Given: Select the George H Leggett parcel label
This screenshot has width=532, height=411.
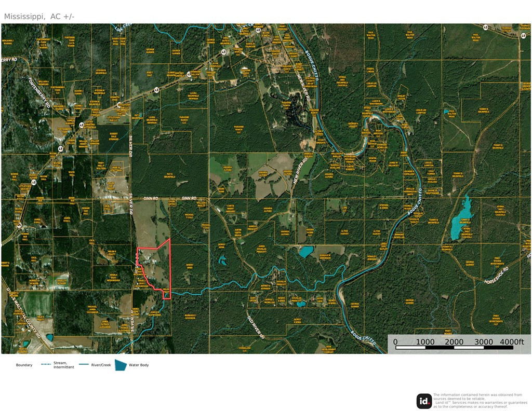Looking at the screenshot, I should tap(353, 125).
